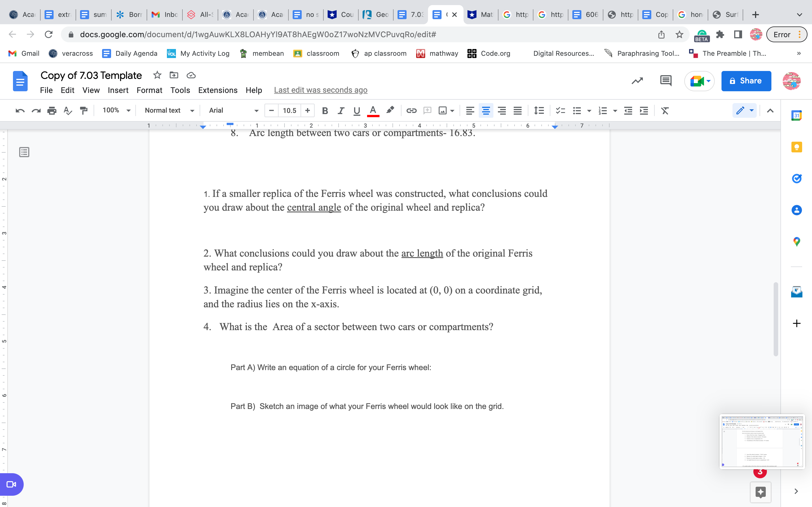812x507 pixels.
Task: Show document outline icon
Action: point(24,152)
